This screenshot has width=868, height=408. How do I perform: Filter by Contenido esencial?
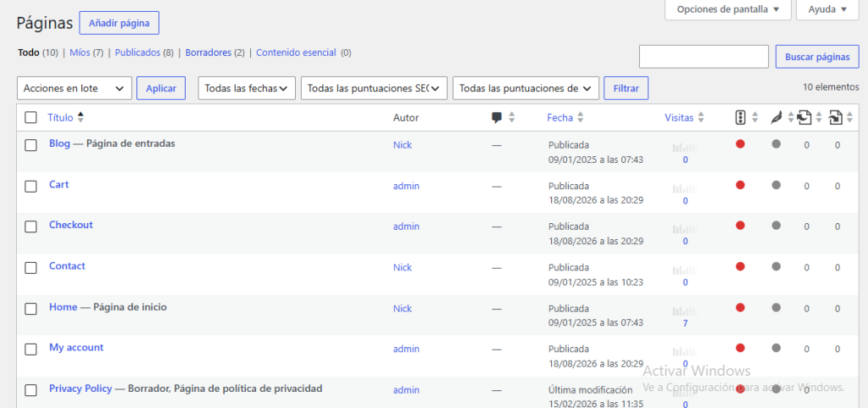point(296,53)
